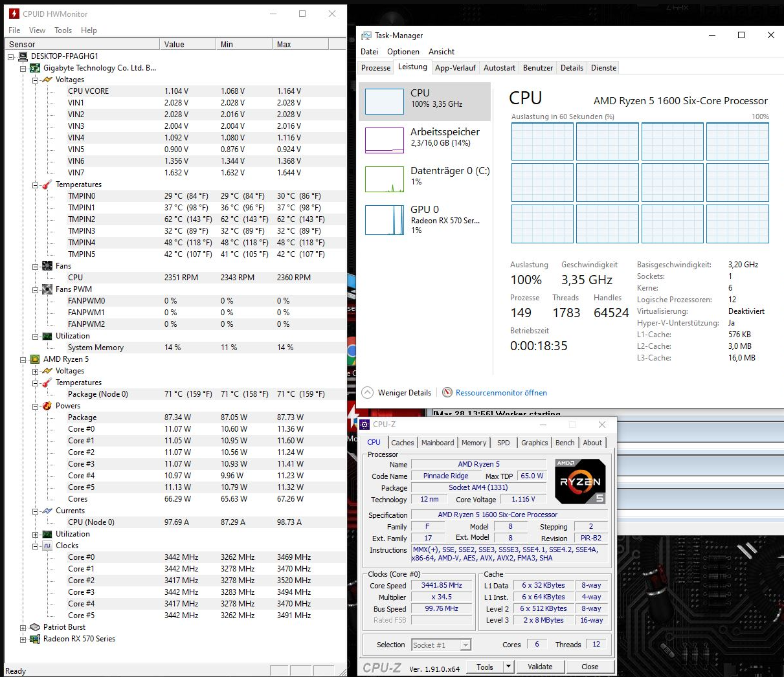The width and height of the screenshot is (784, 677).
Task: Open the Tools dropdown arrow in CPU-Z
Action: click(x=508, y=667)
